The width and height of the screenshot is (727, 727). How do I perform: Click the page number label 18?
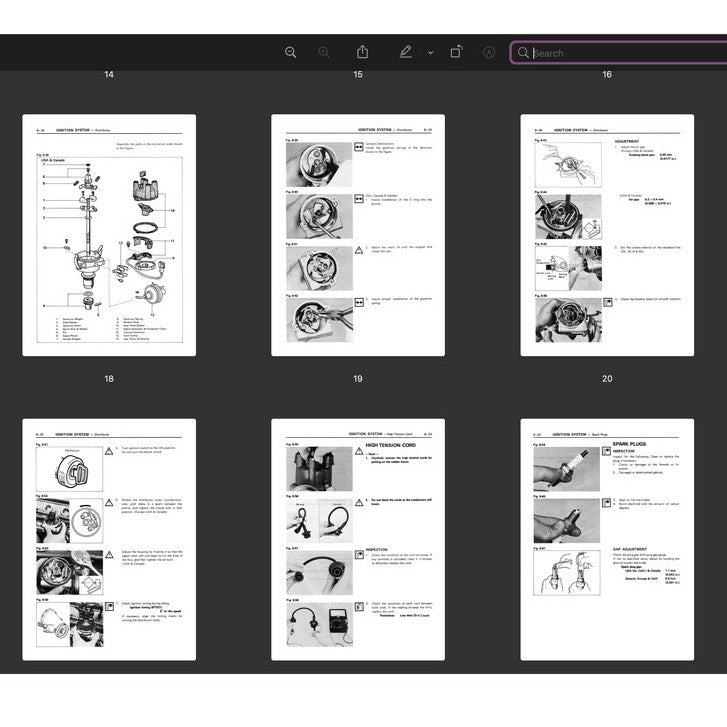pyautogui.click(x=109, y=379)
